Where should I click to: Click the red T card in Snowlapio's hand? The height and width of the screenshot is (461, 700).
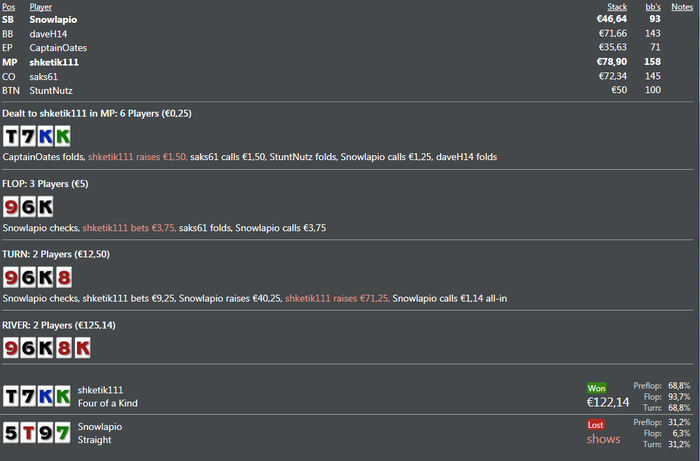click(28, 433)
